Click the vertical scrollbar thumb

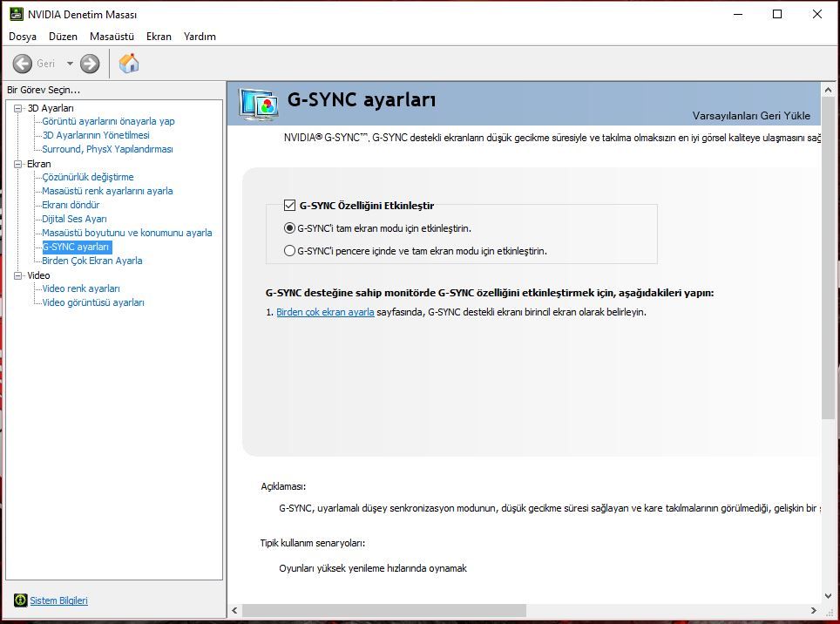828,258
